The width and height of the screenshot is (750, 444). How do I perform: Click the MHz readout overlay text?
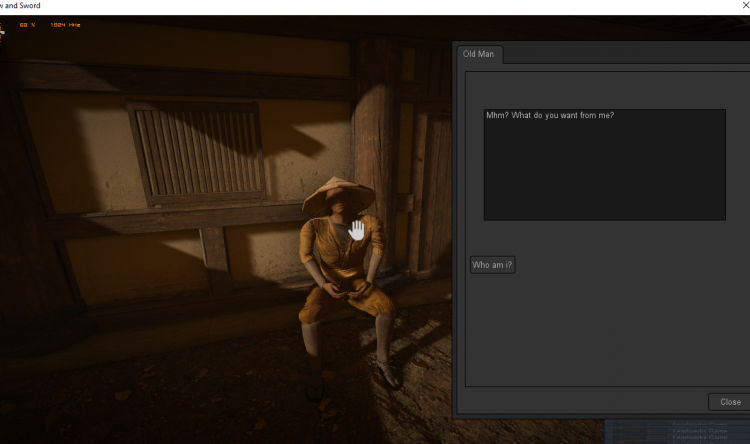point(67,23)
